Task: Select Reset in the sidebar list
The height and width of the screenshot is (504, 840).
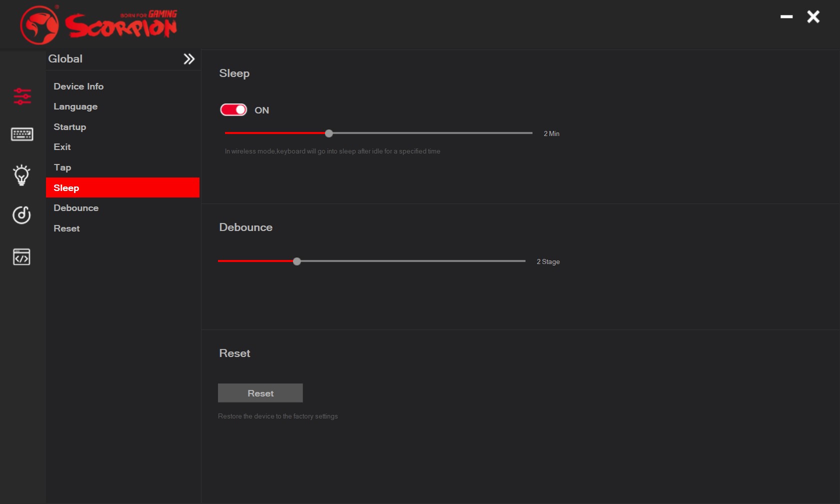Action: (66, 228)
